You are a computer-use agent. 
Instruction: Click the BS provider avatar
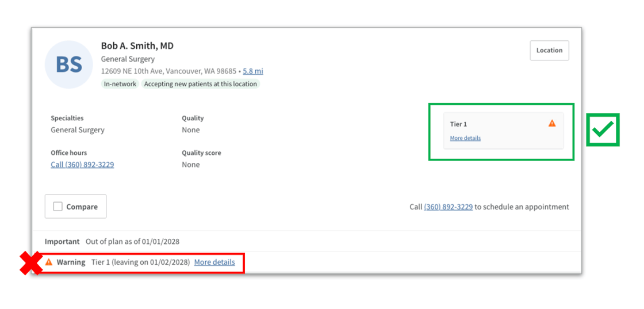(68, 64)
